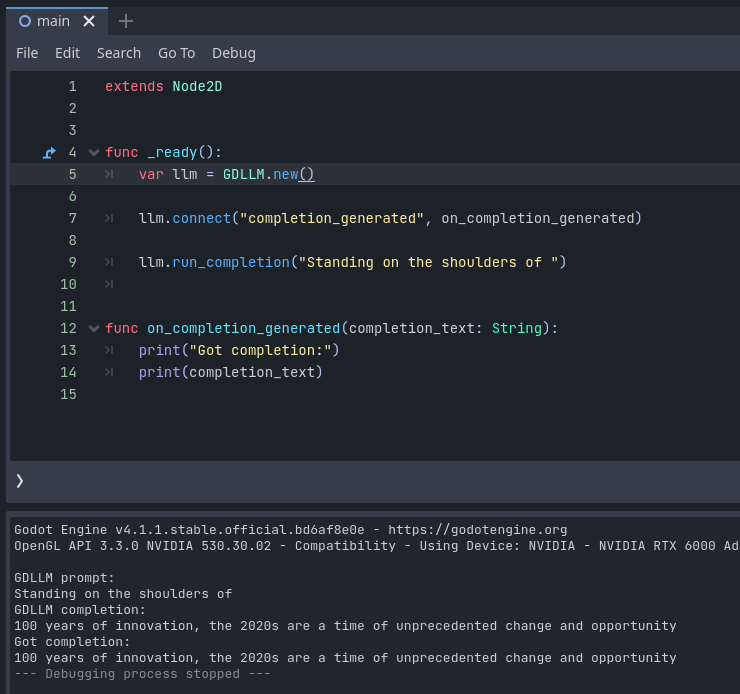Click the tab indent marker on line 10
740x694 pixels.
[109, 284]
